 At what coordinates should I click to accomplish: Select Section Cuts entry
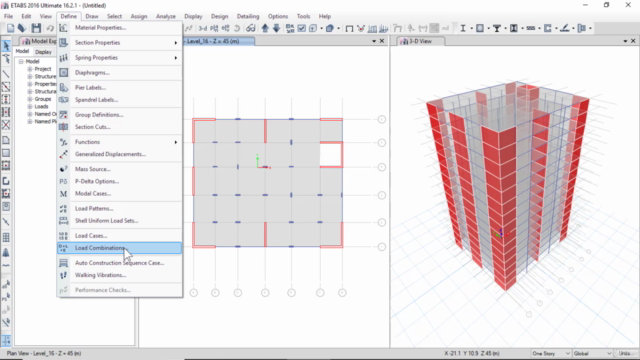pos(119,127)
